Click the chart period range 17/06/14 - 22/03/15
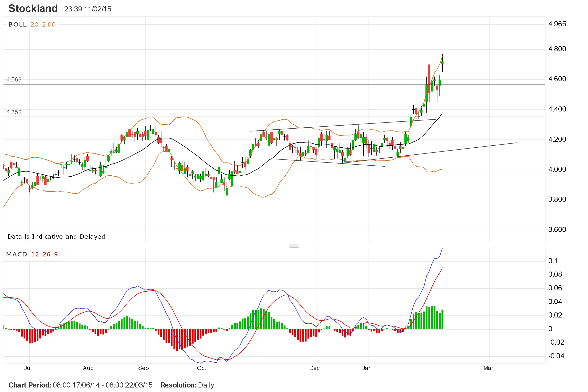 click(x=102, y=385)
